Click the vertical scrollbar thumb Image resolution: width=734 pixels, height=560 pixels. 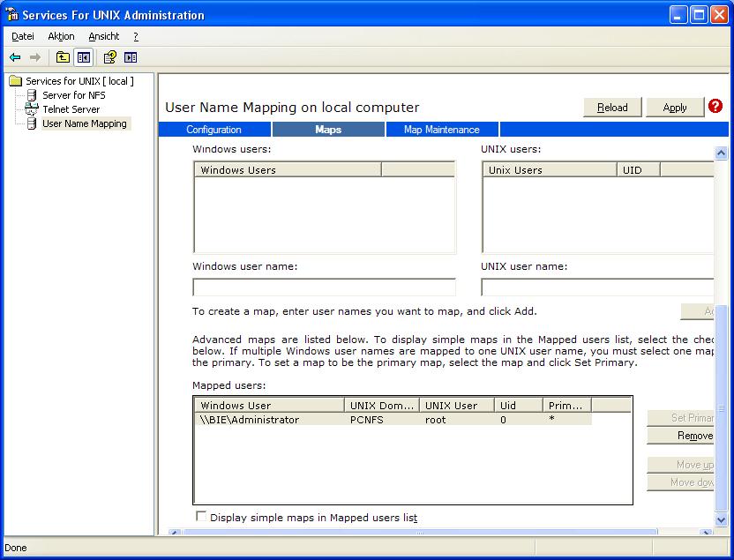click(x=722, y=407)
